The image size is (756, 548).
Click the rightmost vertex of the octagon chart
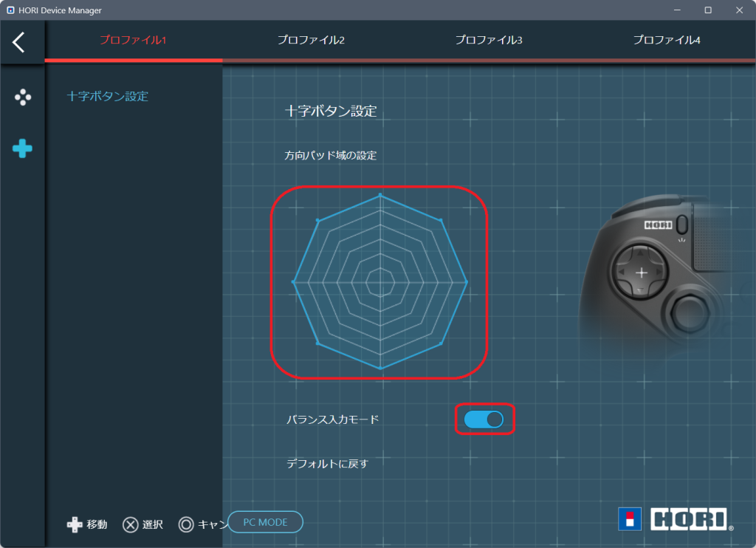467,281
